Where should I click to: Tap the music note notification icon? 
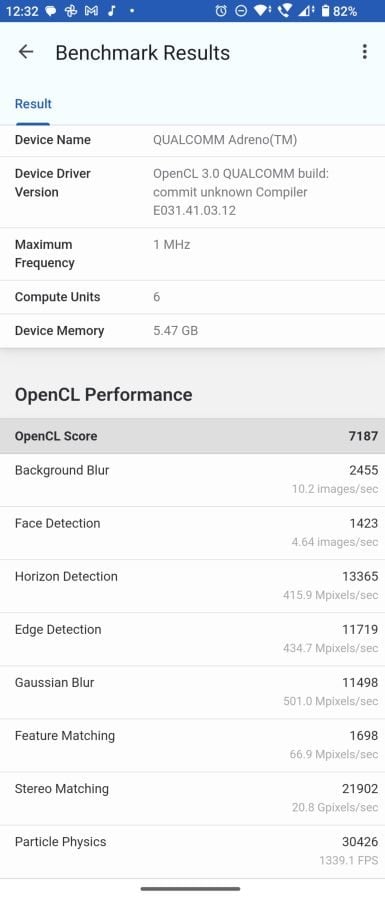(111, 11)
